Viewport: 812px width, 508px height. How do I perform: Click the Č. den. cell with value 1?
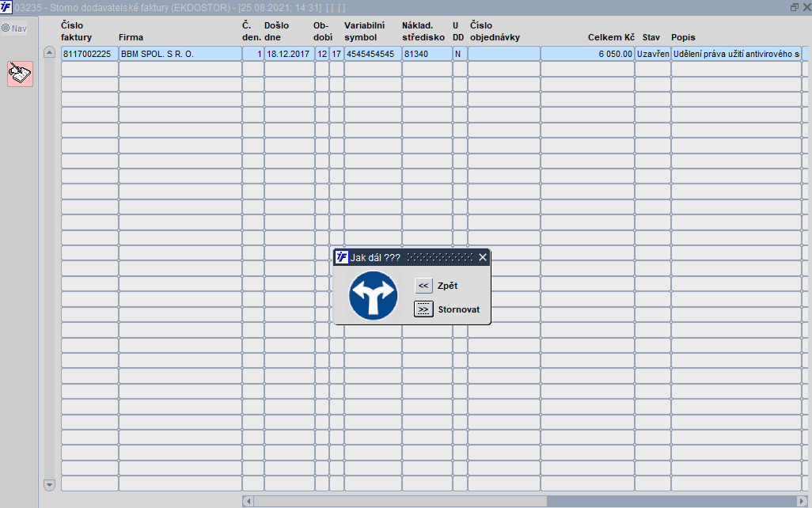253,54
